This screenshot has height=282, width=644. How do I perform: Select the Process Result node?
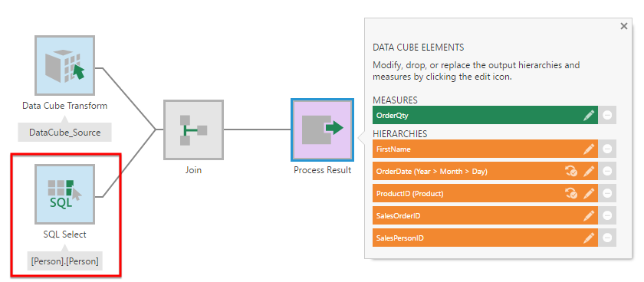(x=323, y=130)
